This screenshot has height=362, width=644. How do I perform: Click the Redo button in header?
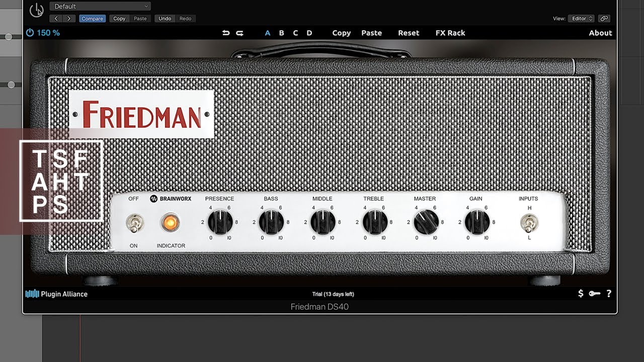(x=185, y=19)
